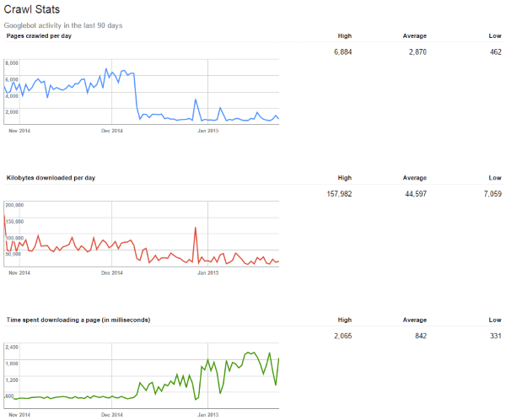Click the download time high value 2,065
The image size is (506, 420).
(x=342, y=336)
